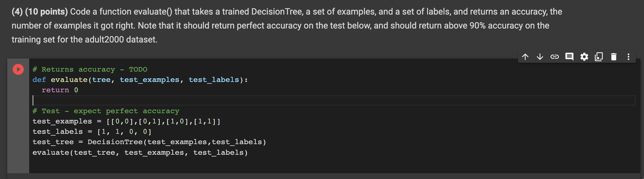Add a comment to this cell
The image size is (644, 179).
pos(569,57)
